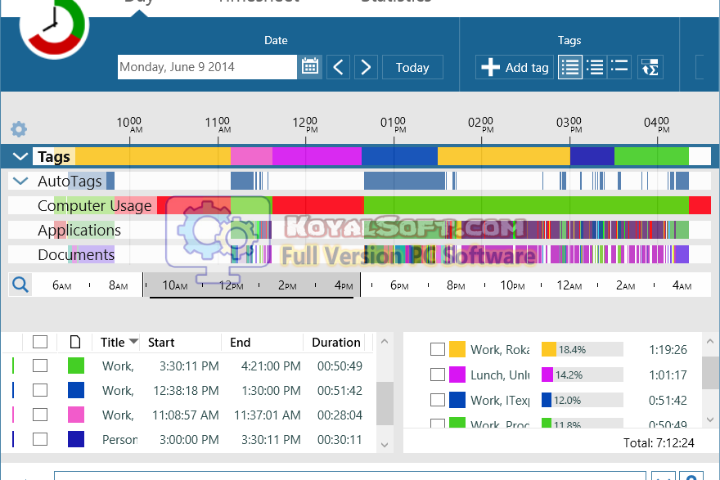Open the calendar date picker icon
Image resolution: width=720 pixels, height=480 pixels.
(310, 67)
